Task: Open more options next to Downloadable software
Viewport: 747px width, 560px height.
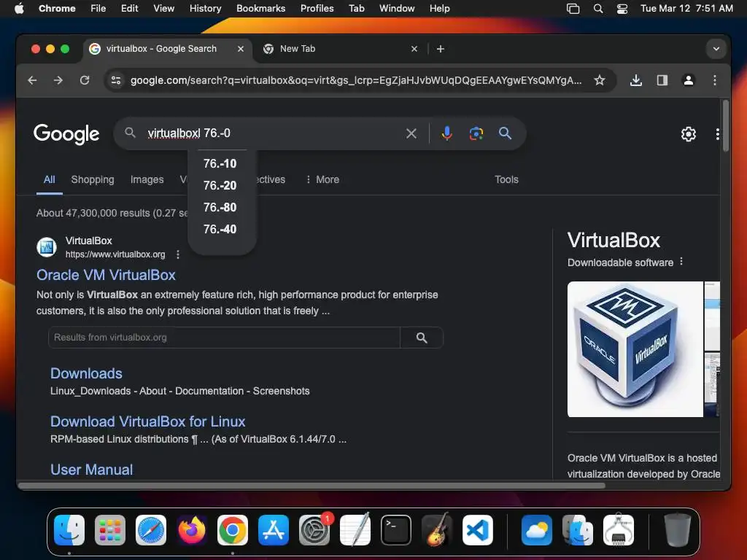Action: point(681,262)
